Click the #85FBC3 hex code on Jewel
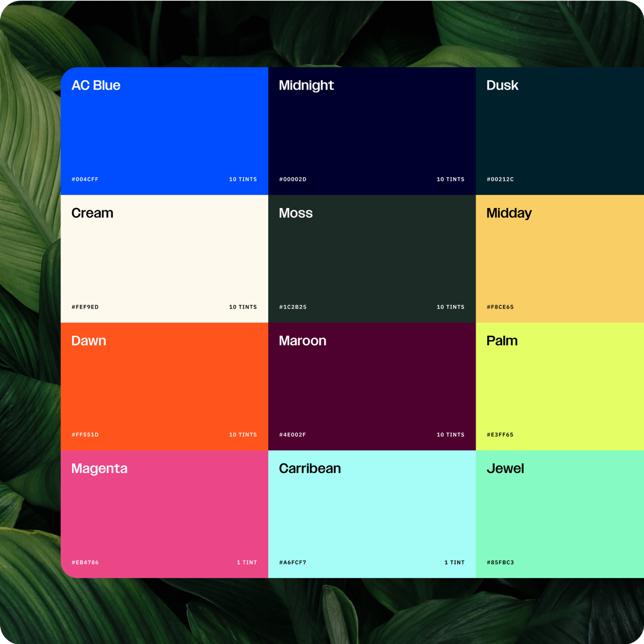The width and height of the screenshot is (644, 644). (500, 562)
